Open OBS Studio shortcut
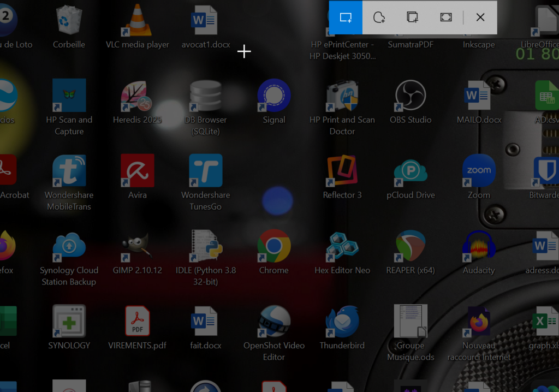This screenshot has width=559, height=392. pos(411,96)
